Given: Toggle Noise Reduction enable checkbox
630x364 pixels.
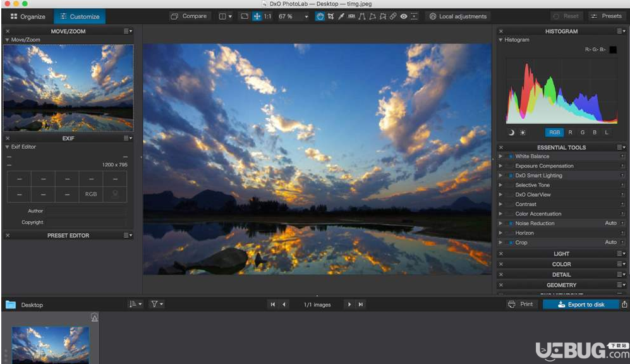Looking at the screenshot, I should [x=511, y=223].
